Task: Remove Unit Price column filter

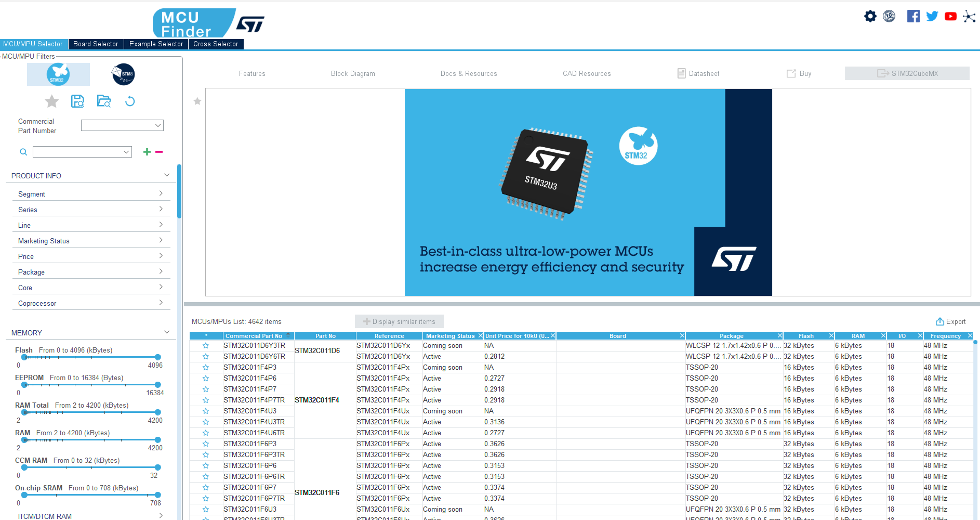Action: point(552,335)
